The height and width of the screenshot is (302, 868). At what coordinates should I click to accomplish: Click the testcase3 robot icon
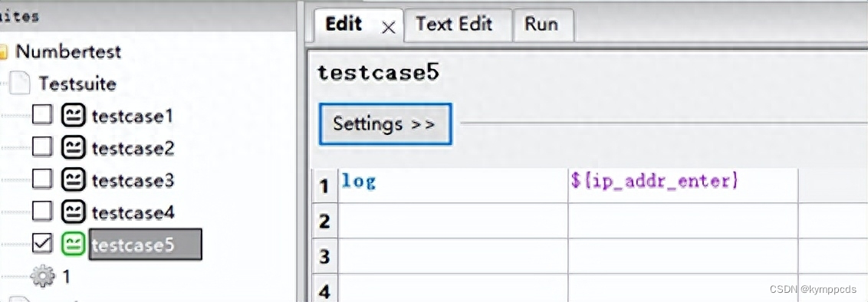[73, 180]
